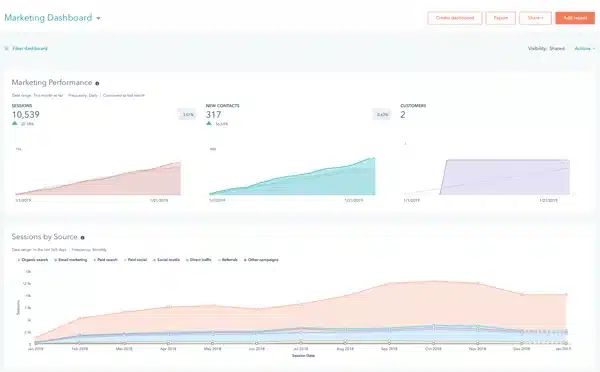The image size is (600, 372).
Task: Open the Filter dashboard link
Action: pyautogui.click(x=30, y=49)
